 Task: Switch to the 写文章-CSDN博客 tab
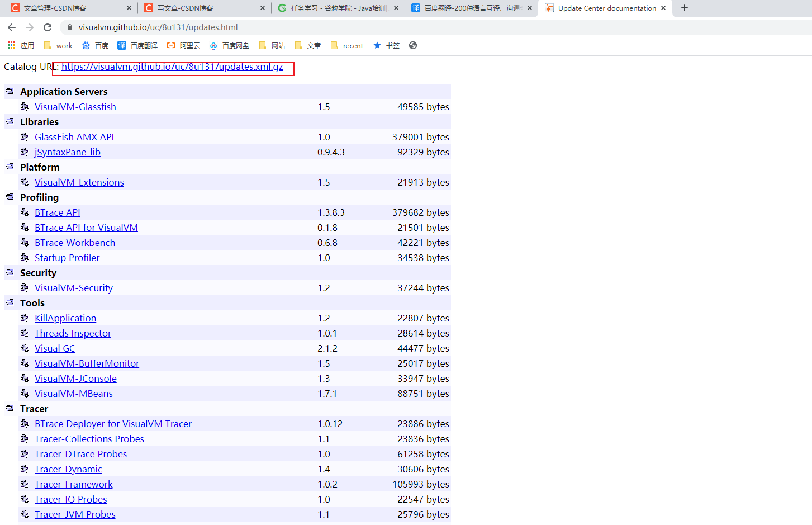(x=204, y=8)
